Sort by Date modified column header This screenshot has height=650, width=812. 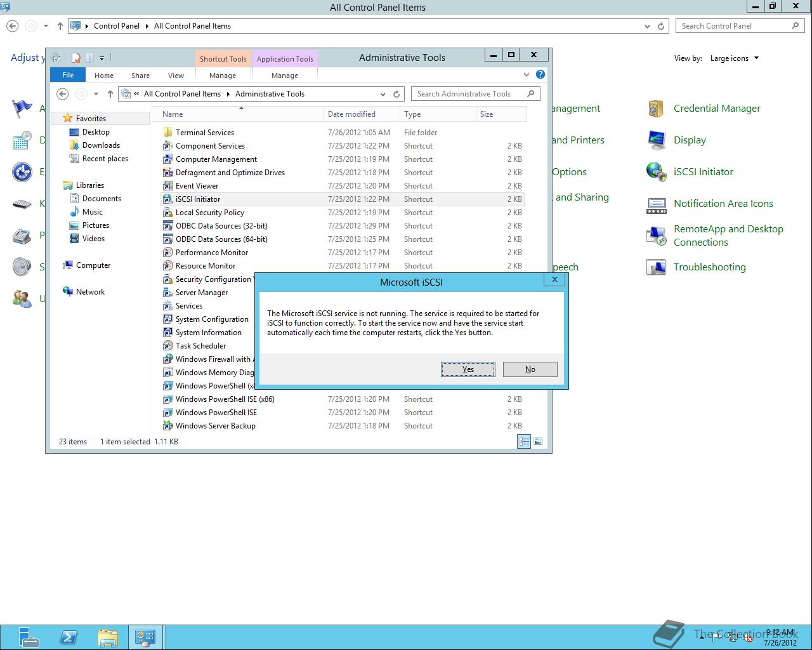pos(362,114)
